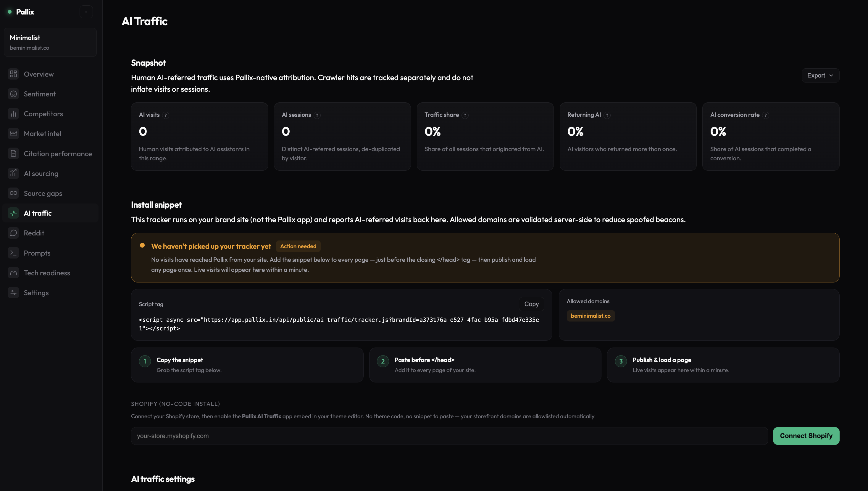The image size is (868, 491).
Task: Open Settings page
Action: [x=50, y=293]
